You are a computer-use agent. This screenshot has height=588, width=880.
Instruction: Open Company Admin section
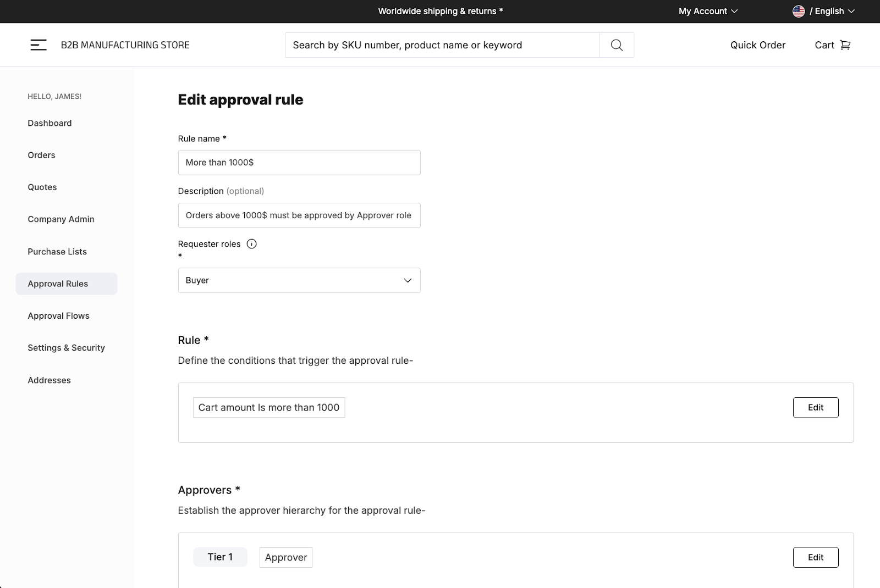click(x=61, y=219)
